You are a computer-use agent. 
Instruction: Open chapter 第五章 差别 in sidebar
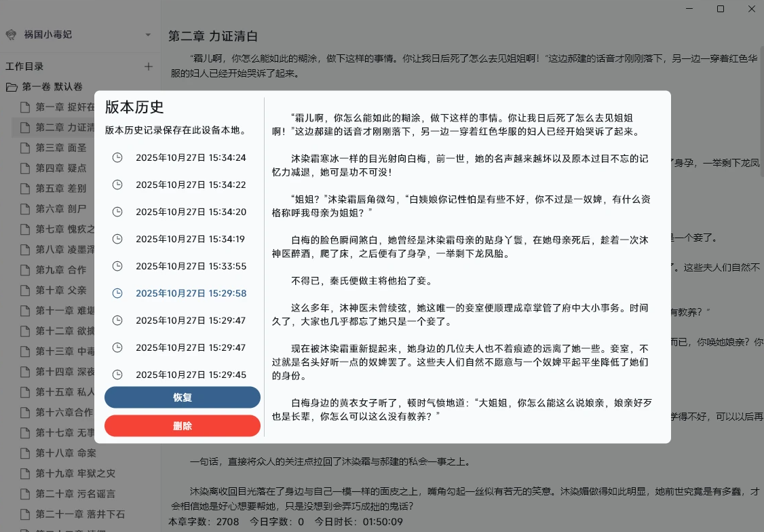pos(61,189)
